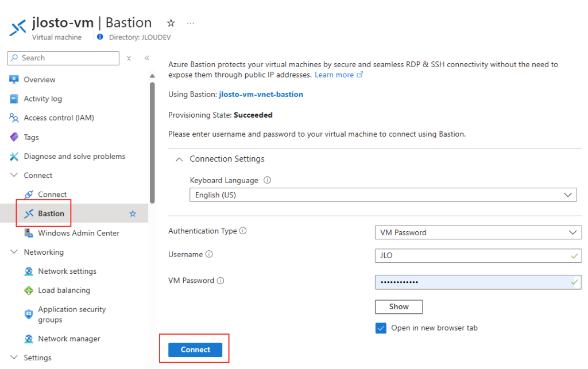
Task: Collapse the Connect section in sidebar
Action: [x=14, y=175]
